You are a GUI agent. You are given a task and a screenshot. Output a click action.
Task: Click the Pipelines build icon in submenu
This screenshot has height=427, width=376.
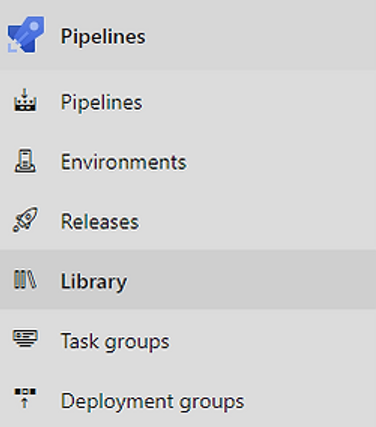point(25,100)
